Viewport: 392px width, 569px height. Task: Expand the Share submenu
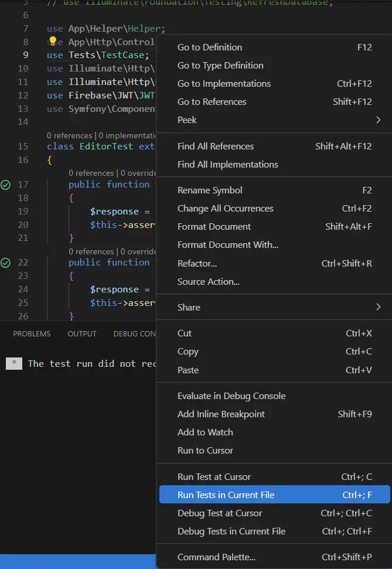point(189,306)
